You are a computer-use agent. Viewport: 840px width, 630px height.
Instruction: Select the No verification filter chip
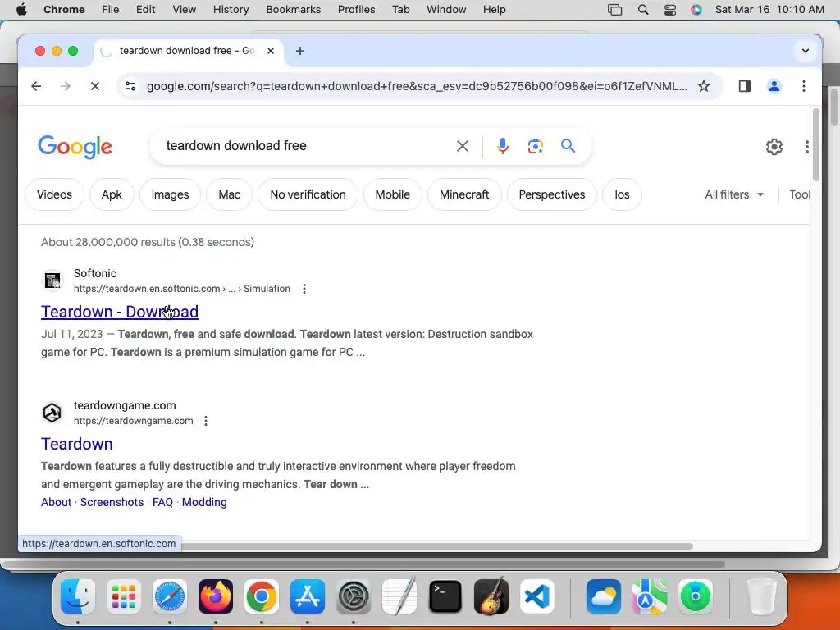tap(308, 195)
